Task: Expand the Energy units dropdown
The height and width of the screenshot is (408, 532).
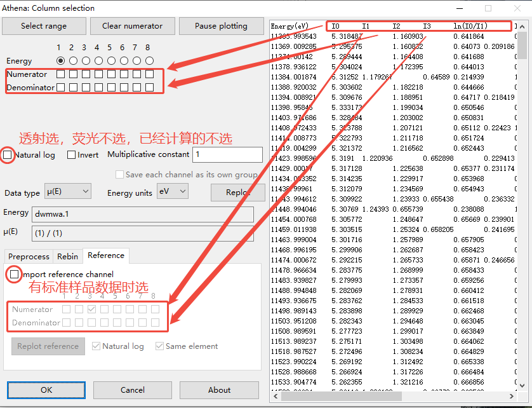Action: coord(172,192)
